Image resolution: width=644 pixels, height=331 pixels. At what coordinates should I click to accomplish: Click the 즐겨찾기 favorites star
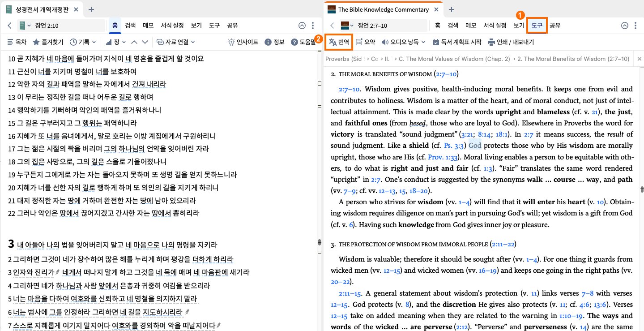(48, 42)
